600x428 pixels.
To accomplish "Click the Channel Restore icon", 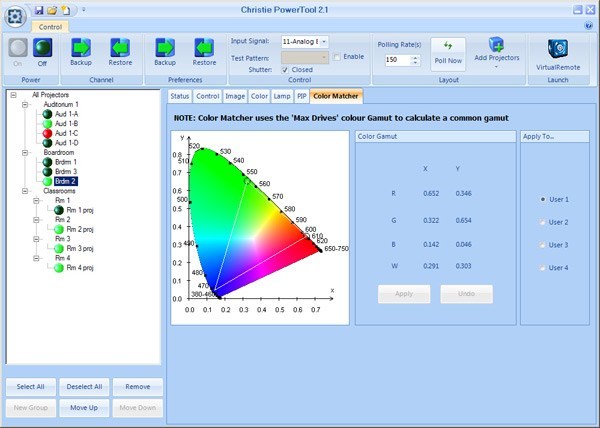I will point(120,47).
